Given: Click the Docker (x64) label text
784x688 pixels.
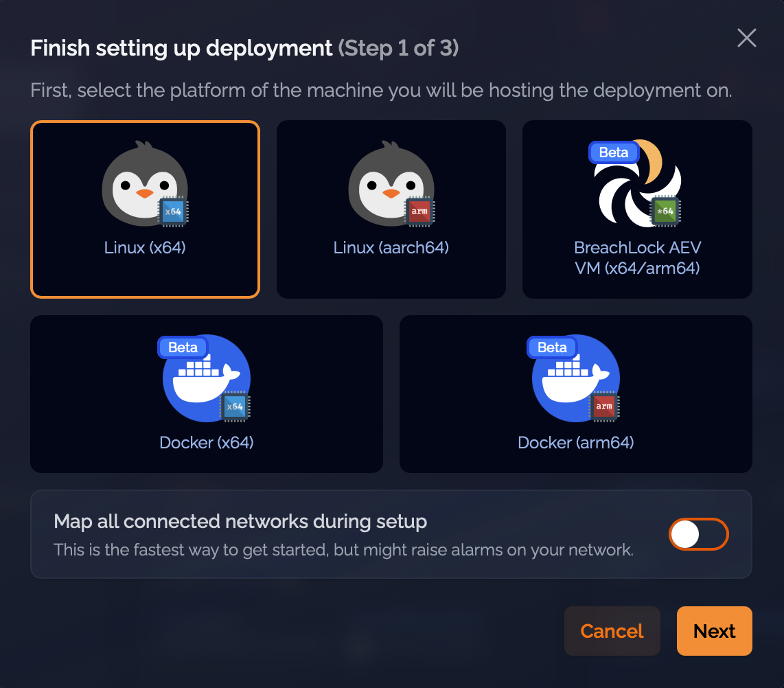Looking at the screenshot, I should coord(207,442).
